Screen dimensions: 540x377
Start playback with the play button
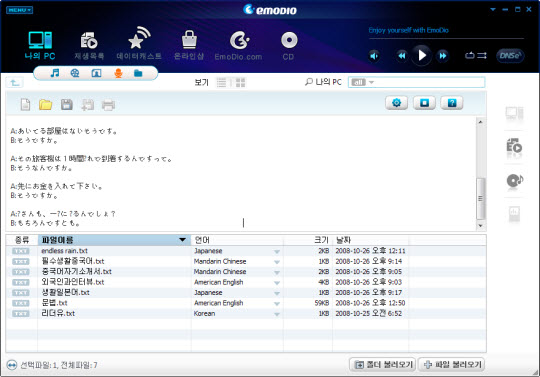(422, 55)
